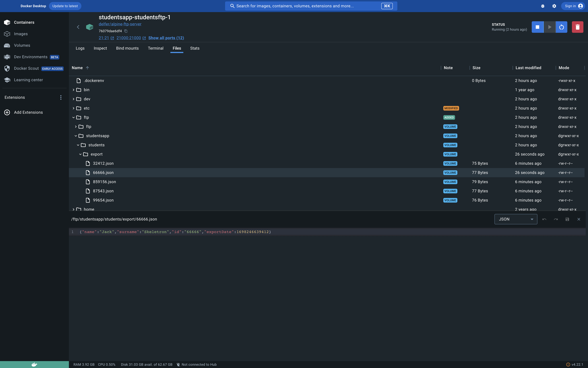
Task: Click the MODIFIED badge on etc row
Action: point(451,108)
